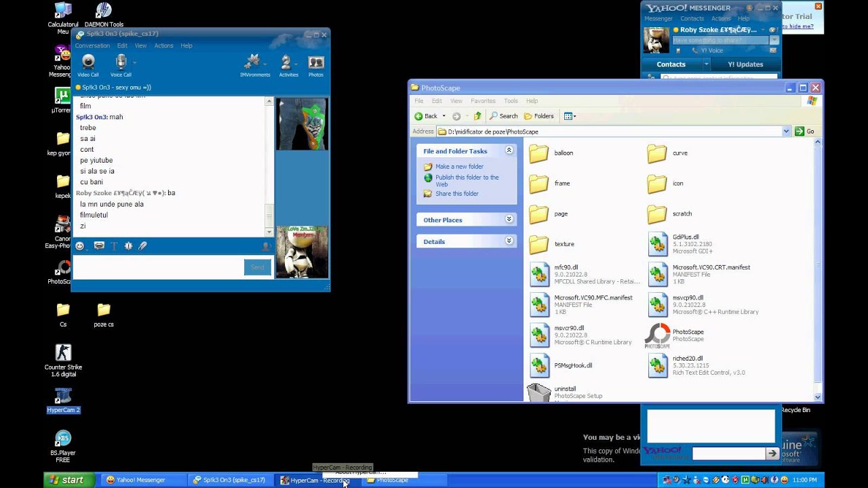Image resolution: width=868 pixels, height=488 pixels.
Task: Open File menu in PhotoScape Explorer
Action: point(419,101)
